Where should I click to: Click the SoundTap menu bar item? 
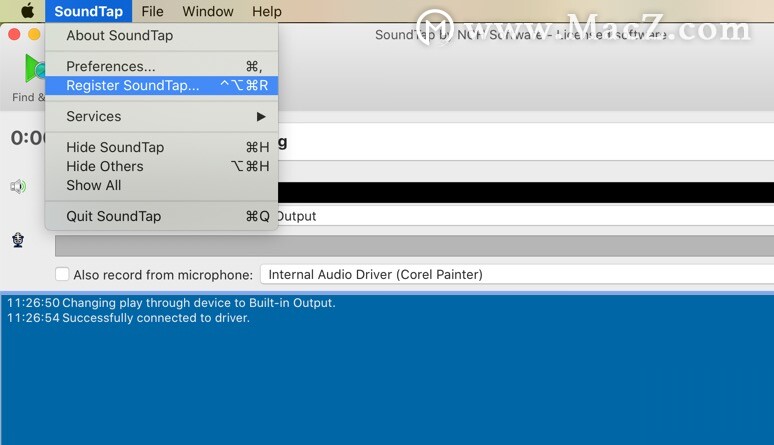pyautogui.click(x=88, y=11)
